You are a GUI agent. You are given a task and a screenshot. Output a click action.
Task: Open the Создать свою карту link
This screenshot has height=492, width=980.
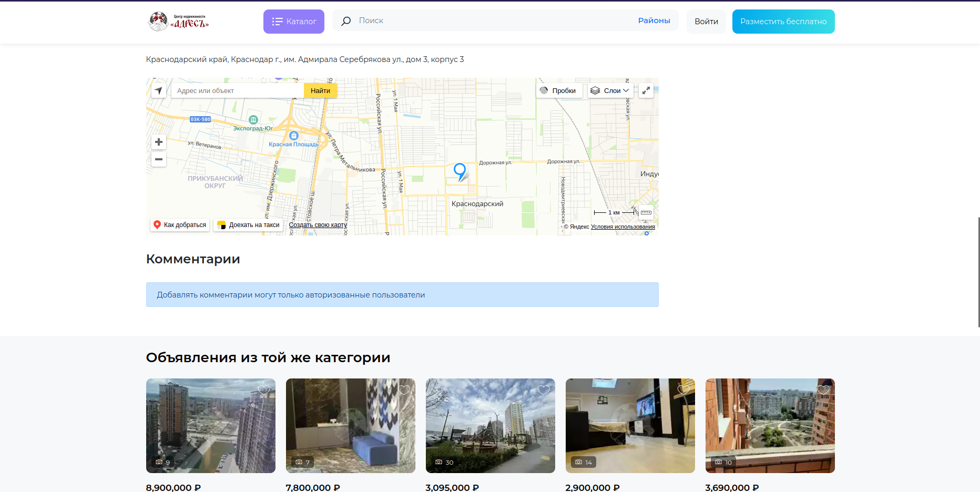(318, 225)
